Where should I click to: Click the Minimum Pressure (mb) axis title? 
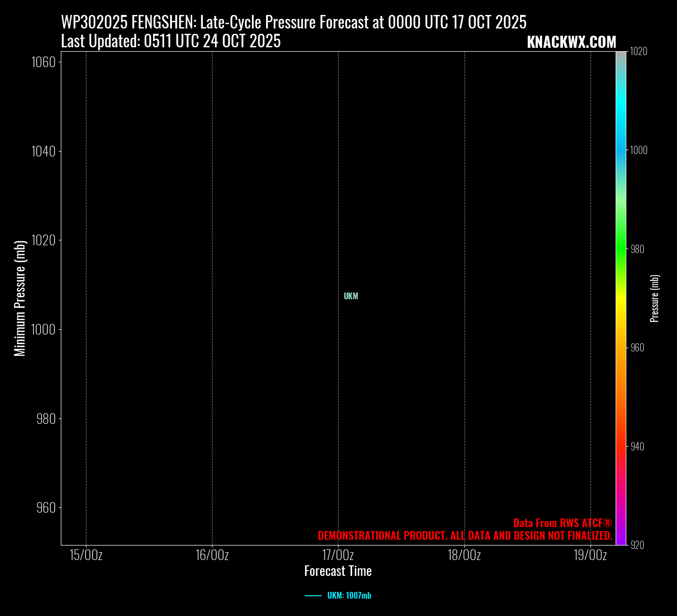[x=20, y=298]
